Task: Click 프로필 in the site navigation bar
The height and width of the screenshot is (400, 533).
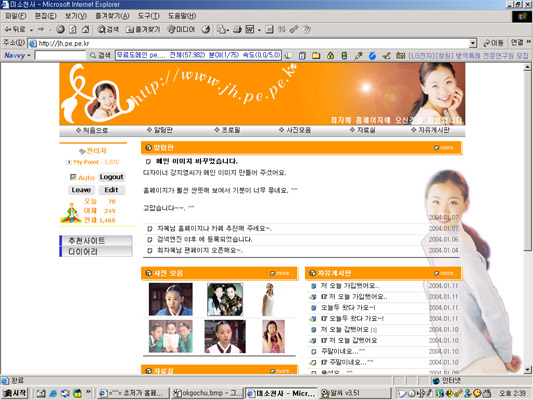Action: 227,130
